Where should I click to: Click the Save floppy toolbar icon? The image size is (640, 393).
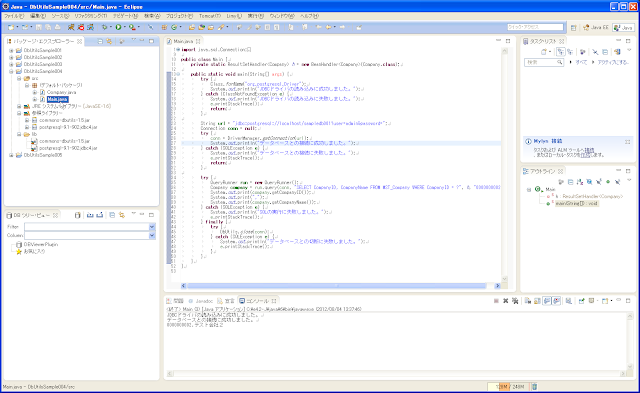[38, 27]
